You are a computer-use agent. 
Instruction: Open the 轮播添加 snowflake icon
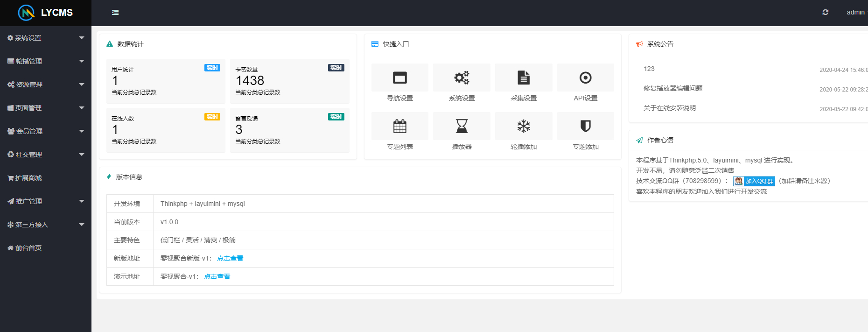coord(524,126)
